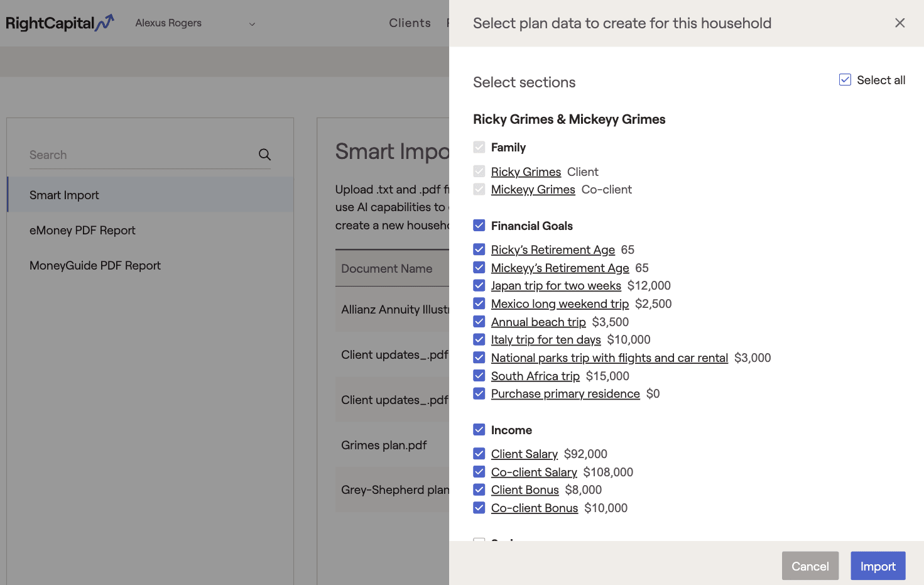Viewport: 924px width, 585px height.
Task: Click the $12,000 Japan trip amount
Action: (x=649, y=286)
